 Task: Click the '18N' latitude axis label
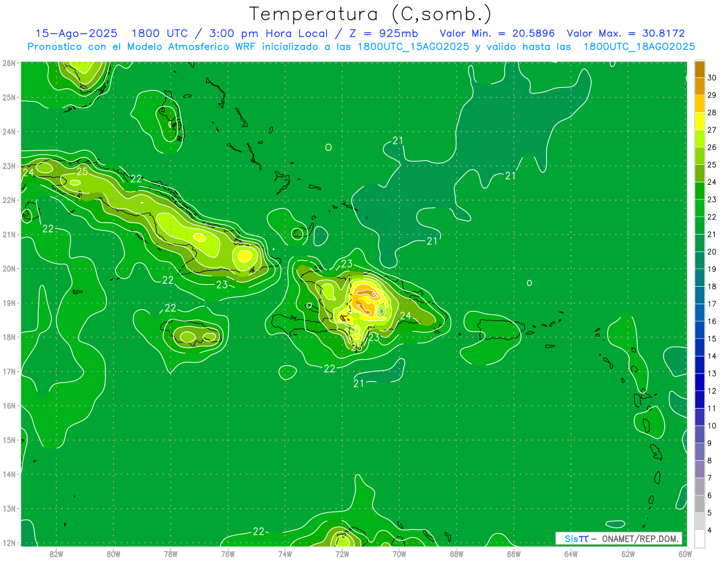point(9,337)
